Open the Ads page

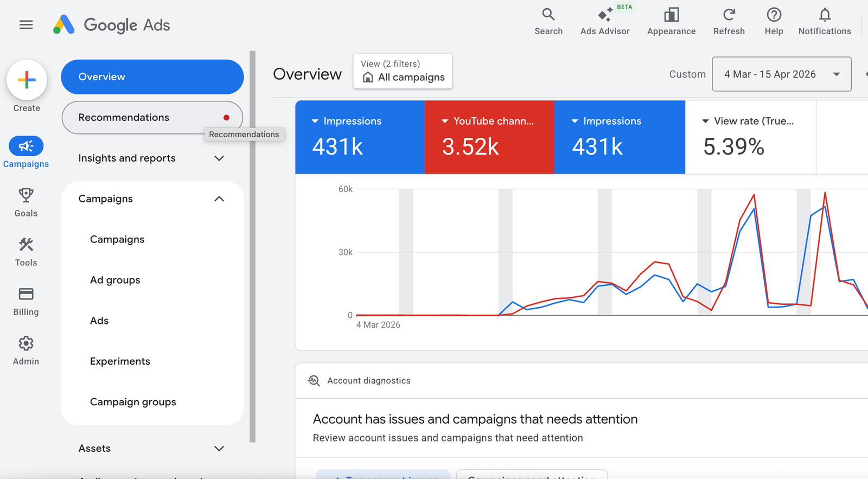click(x=99, y=321)
